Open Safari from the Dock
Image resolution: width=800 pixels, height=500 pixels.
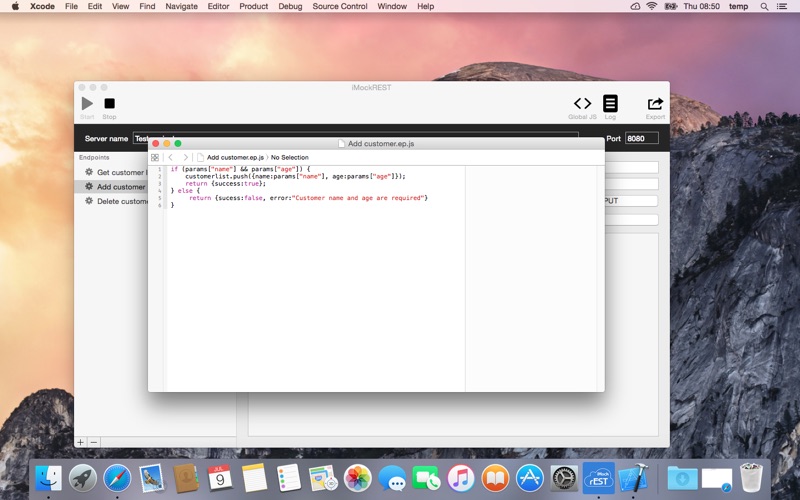tap(117, 479)
